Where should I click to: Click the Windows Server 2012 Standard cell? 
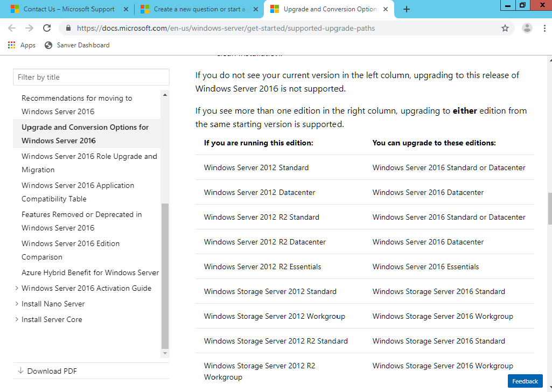click(x=256, y=167)
